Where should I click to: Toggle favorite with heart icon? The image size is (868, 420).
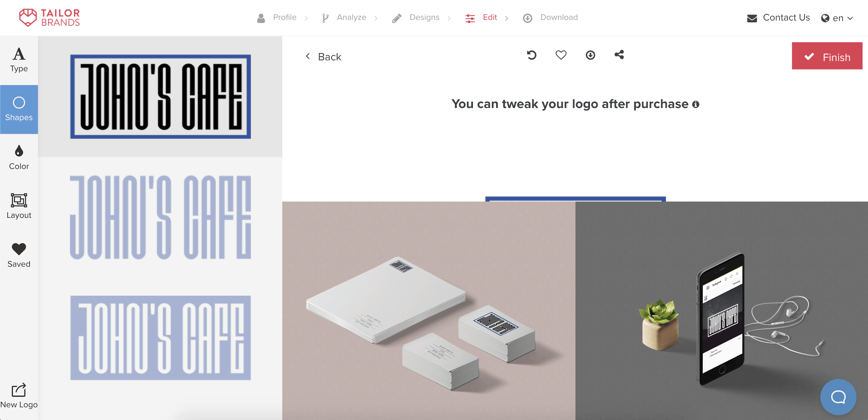[561, 55]
